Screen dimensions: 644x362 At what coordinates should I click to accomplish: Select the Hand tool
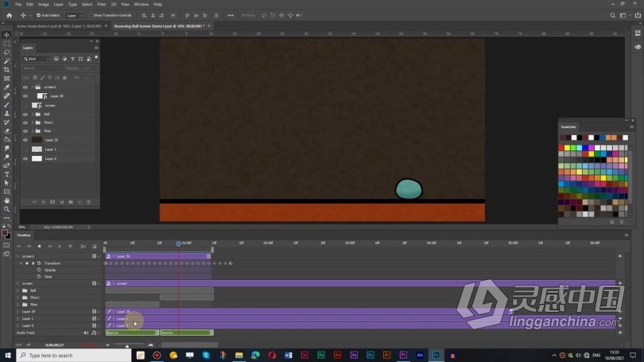6,200
